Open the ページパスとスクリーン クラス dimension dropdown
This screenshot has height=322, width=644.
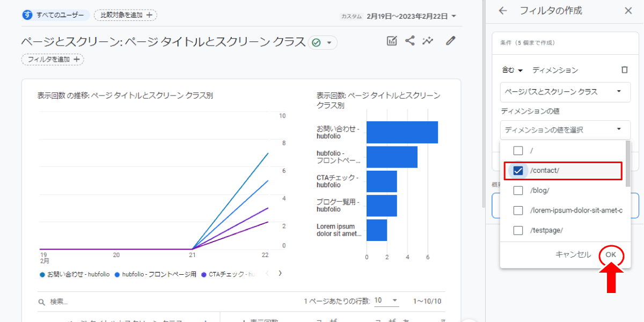pos(565,92)
